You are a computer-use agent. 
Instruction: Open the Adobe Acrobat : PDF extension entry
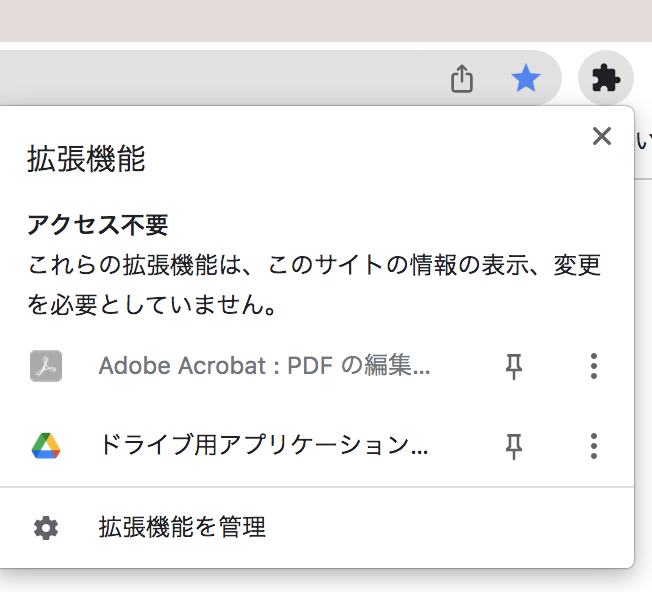pyautogui.click(x=264, y=366)
